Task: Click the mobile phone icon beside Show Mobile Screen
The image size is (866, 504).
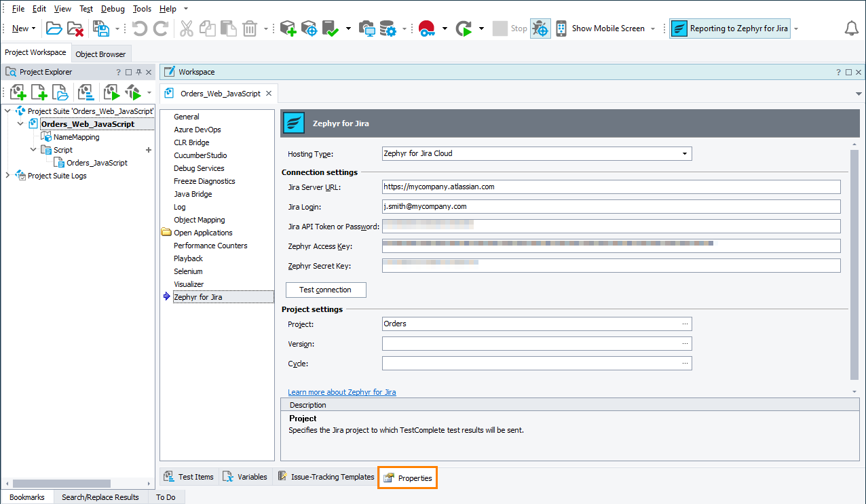Action: pos(561,28)
